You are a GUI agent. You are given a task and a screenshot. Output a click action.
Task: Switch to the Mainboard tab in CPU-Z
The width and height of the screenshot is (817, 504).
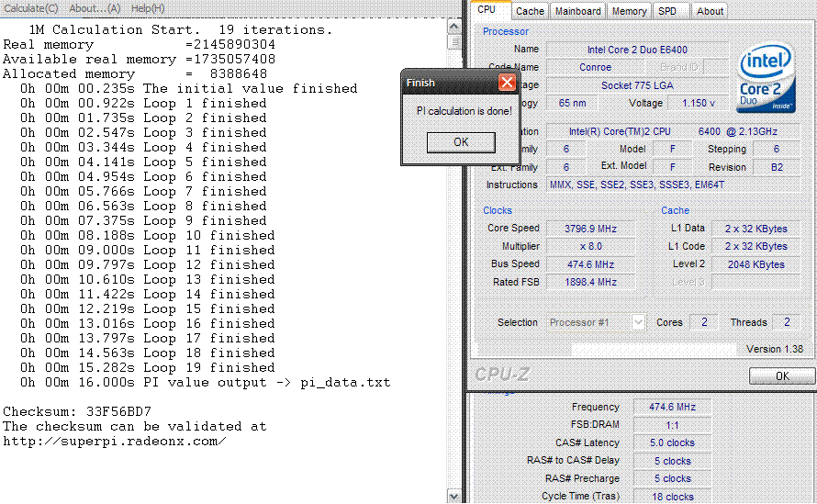point(577,11)
